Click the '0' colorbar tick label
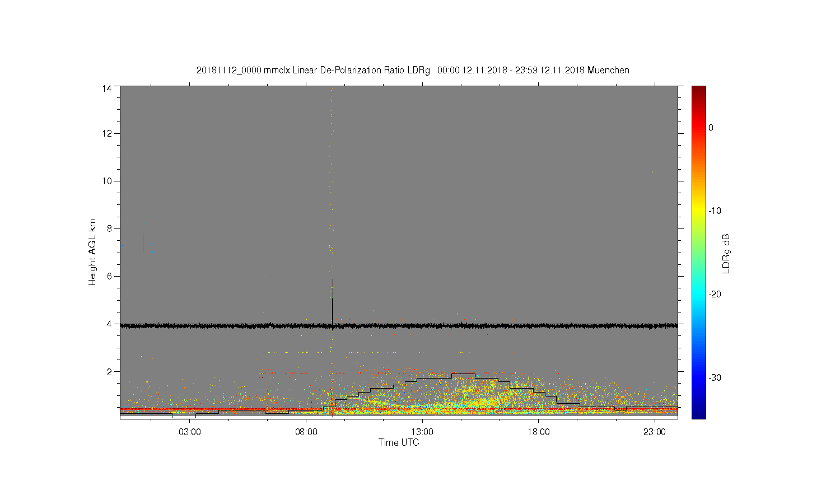The image size is (840, 504). [x=711, y=128]
